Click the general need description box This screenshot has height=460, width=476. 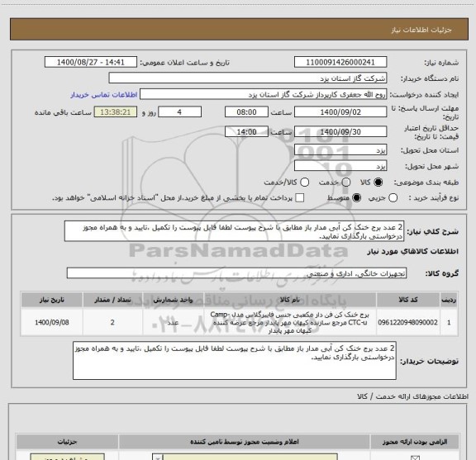[x=235, y=231]
